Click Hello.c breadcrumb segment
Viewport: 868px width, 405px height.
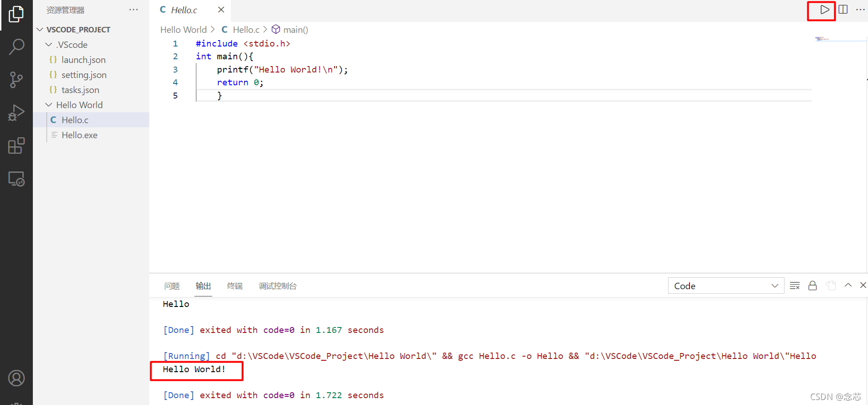pos(246,30)
